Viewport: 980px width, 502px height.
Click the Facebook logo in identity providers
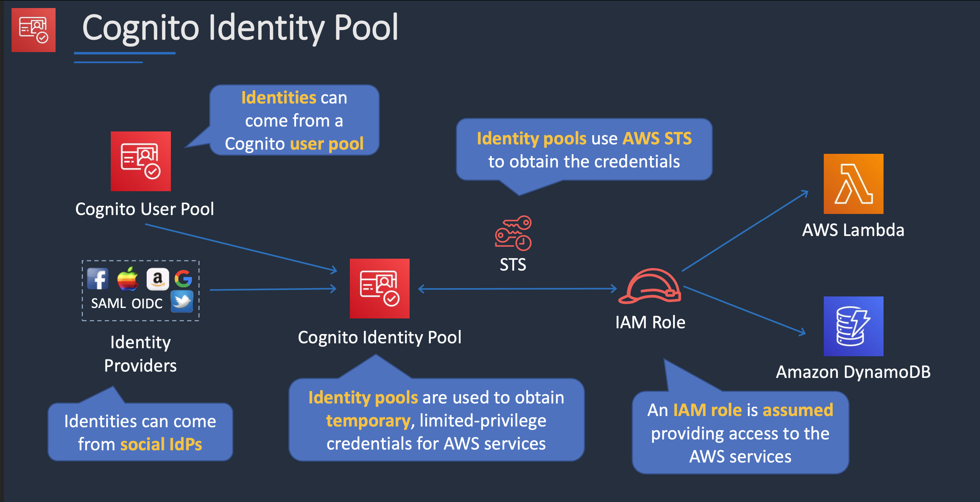pyautogui.click(x=98, y=279)
